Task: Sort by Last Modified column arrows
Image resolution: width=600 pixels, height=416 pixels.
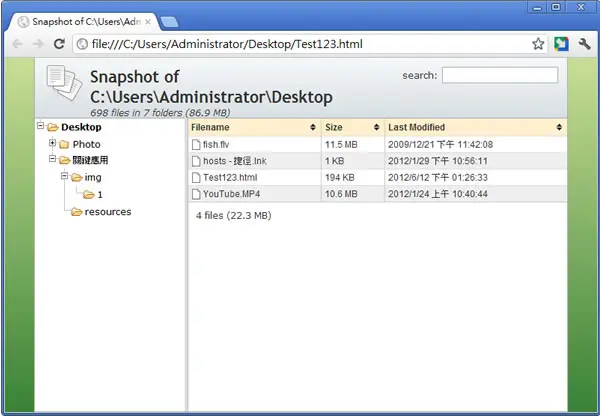Action: 559,127
